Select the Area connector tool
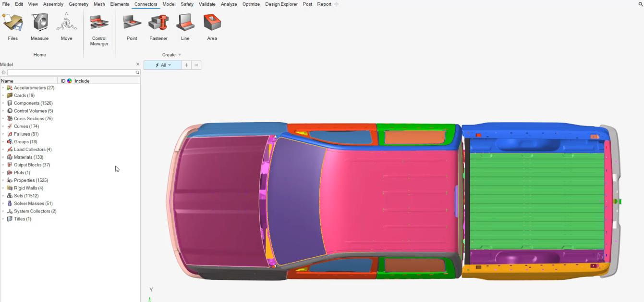The image size is (644, 302). pos(212,23)
